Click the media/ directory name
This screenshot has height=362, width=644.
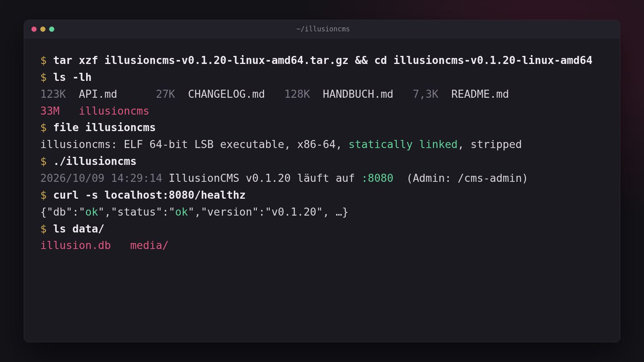click(149, 245)
